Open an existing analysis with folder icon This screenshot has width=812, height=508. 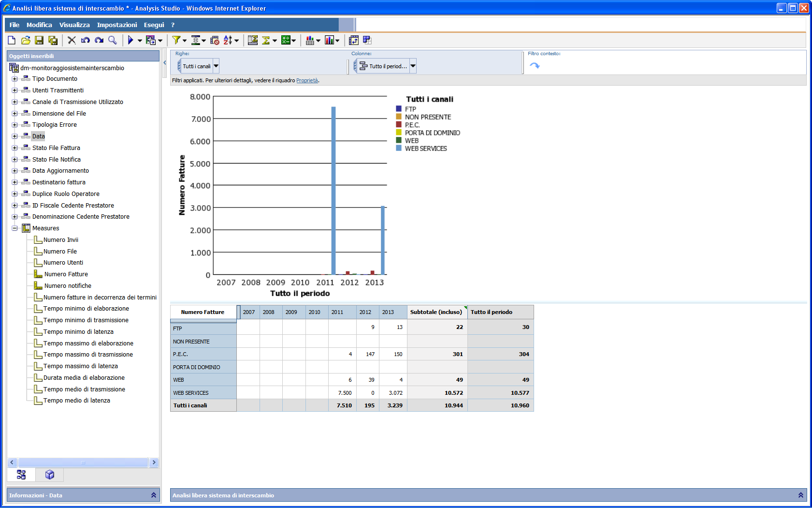tap(26, 40)
